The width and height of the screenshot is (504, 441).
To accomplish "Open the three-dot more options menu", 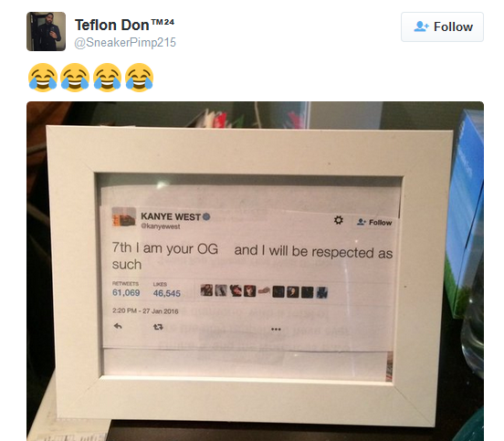I will point(276,329).
